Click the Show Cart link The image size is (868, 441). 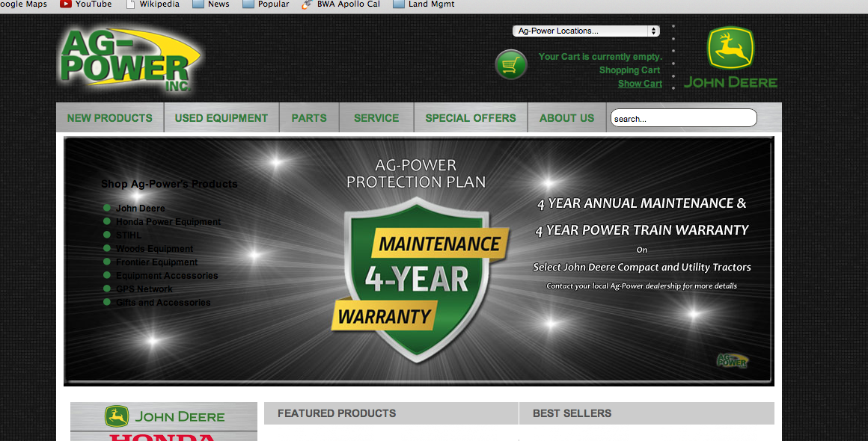pyautogui.click(x=640, y=84)
